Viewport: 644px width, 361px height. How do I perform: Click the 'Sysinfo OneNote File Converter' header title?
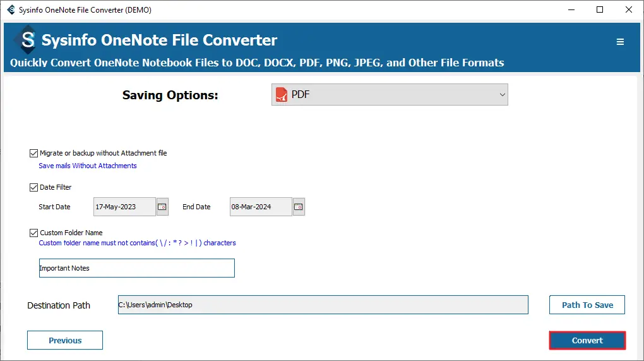(x=159, y=40)
